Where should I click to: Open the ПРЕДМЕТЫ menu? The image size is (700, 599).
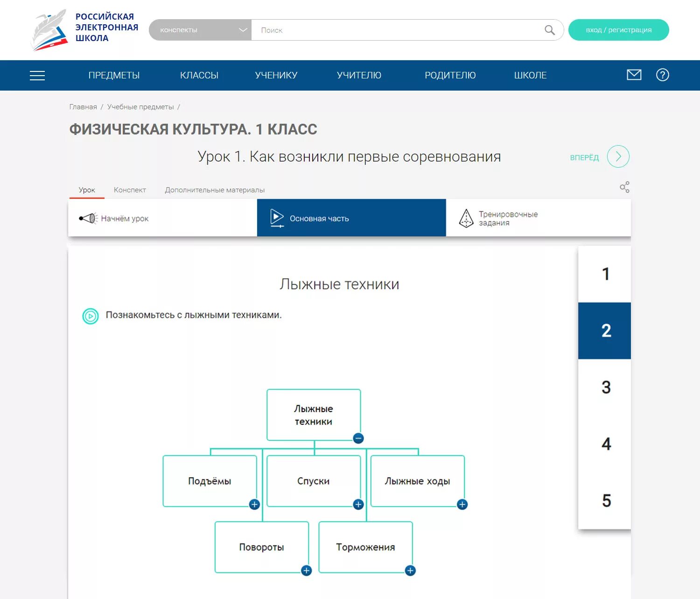point(114,75)
